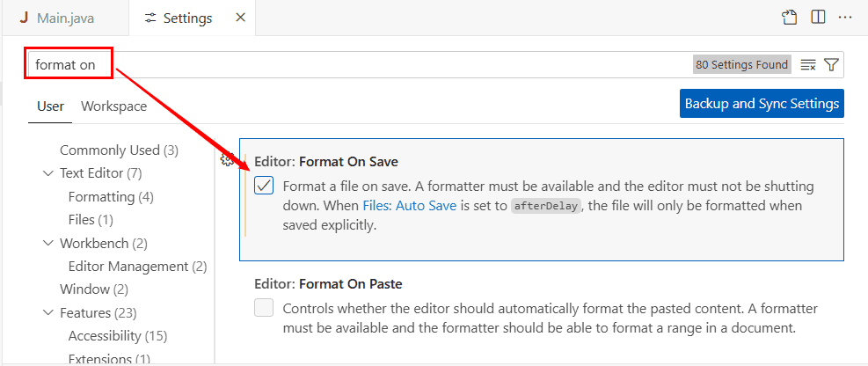The height and width of the screenshot is (366, 868).
Task: Collapse the Text Editor tree section
Action: 47,173
